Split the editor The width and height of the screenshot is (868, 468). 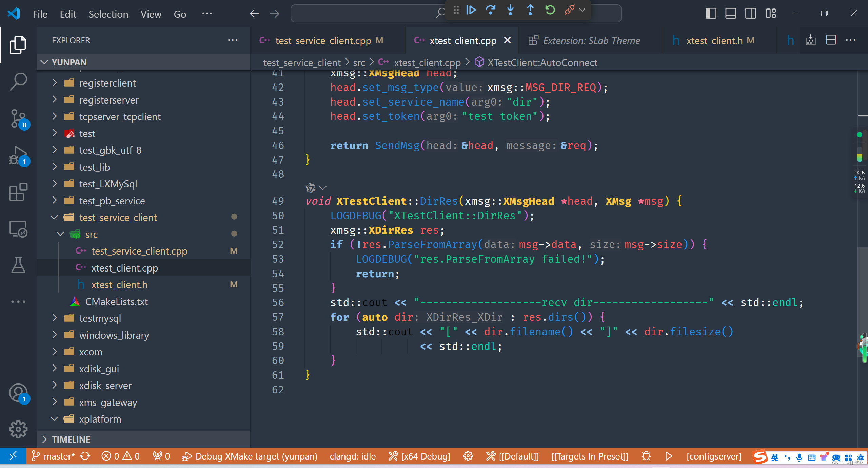click(x=831, y=40)
